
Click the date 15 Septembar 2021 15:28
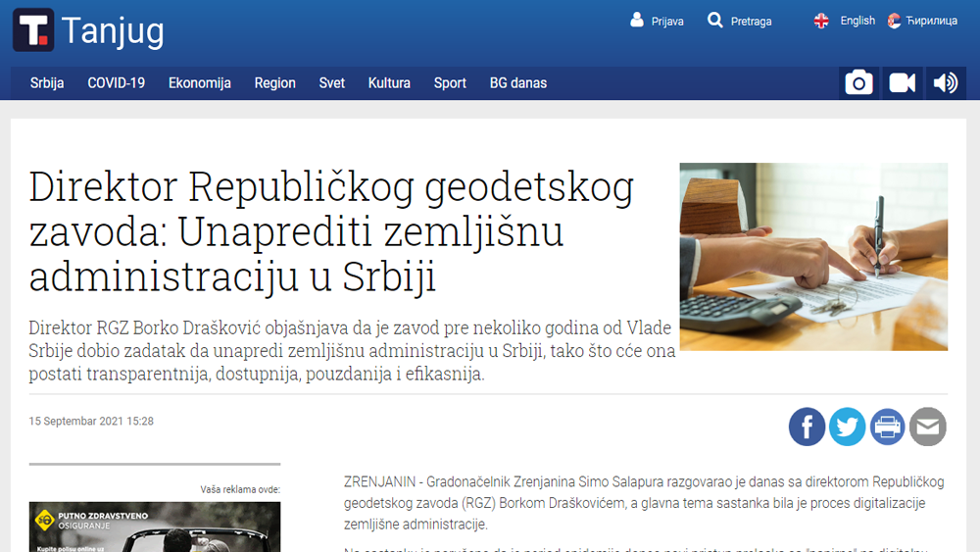[x=91, y=422]
